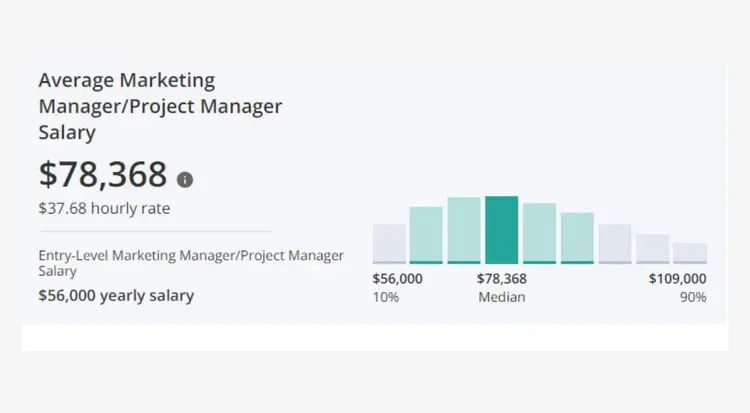Image resolution: width=750 pixels, height=413 pixels.
Task: Select the dark teal median histogram bar
Action: pos(501,230)
